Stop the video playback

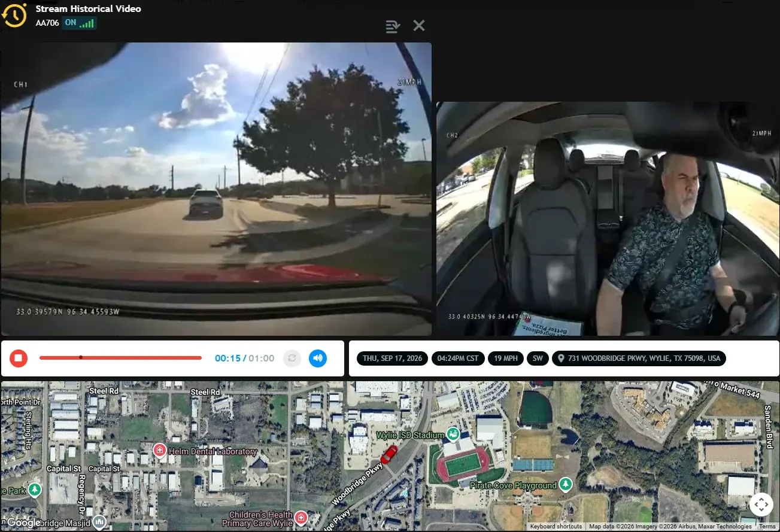[x=19, y=358]
